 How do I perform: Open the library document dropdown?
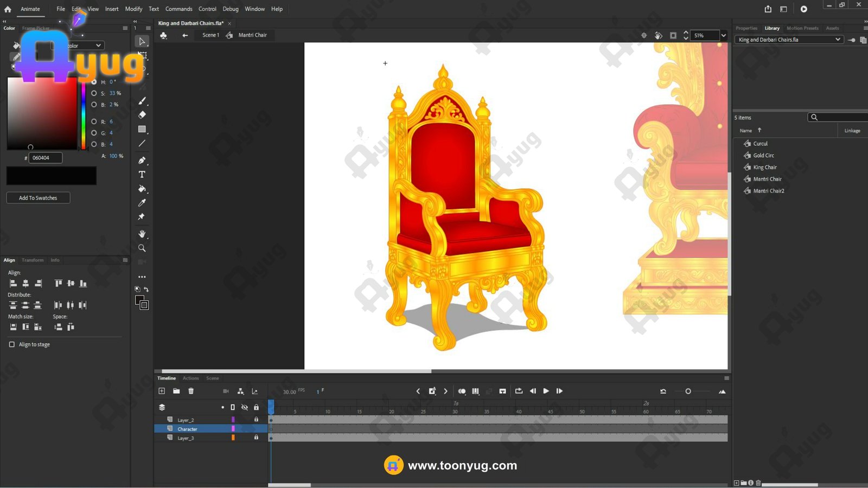point(789,40)
